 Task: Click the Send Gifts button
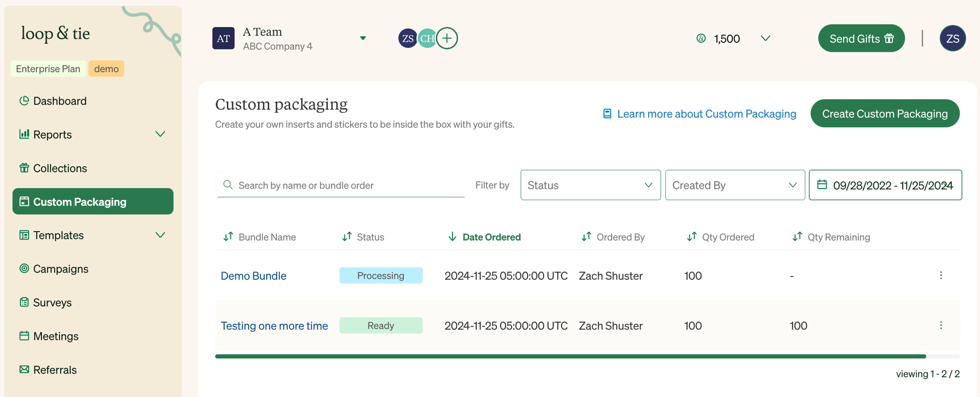pos(861,38)
